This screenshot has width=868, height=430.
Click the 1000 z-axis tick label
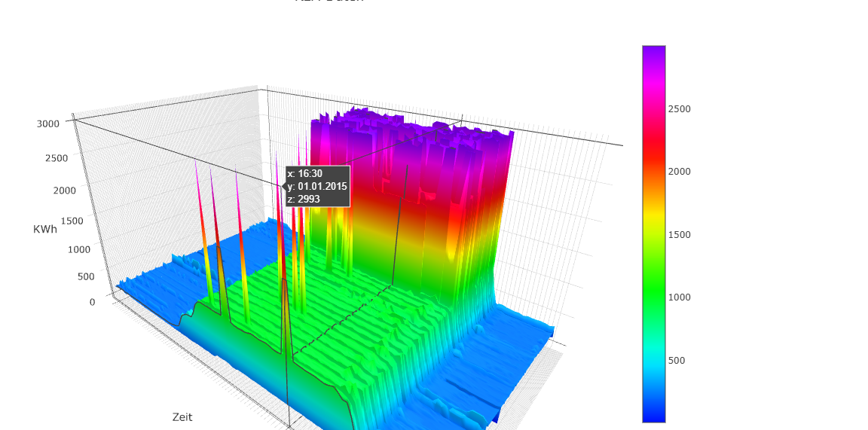click(x=78, y=249)
